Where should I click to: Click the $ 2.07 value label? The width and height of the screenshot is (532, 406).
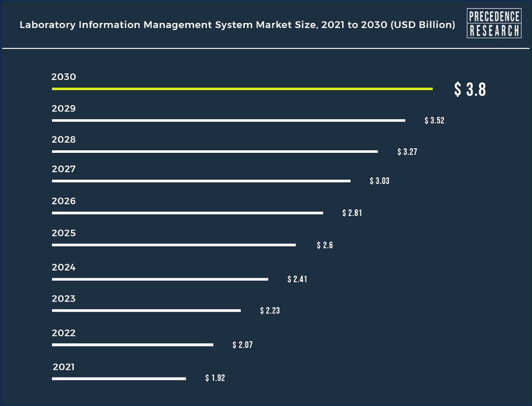(242, 345)
